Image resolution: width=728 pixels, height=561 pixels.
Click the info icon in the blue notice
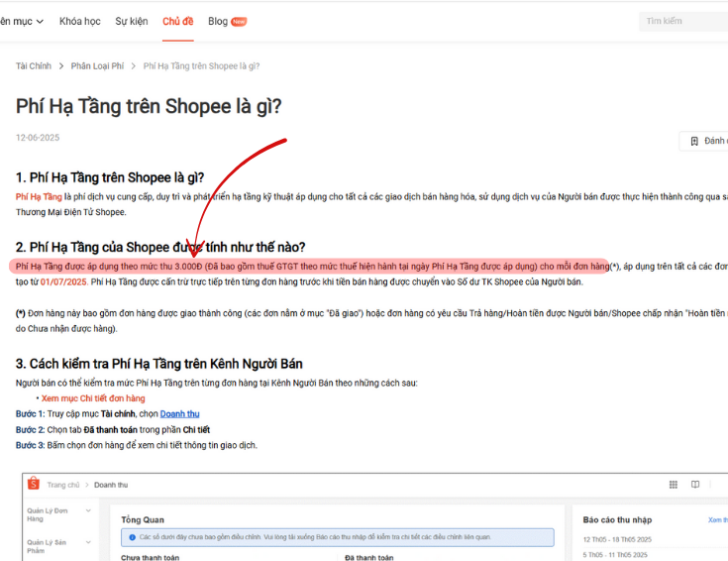pos(133,537)
